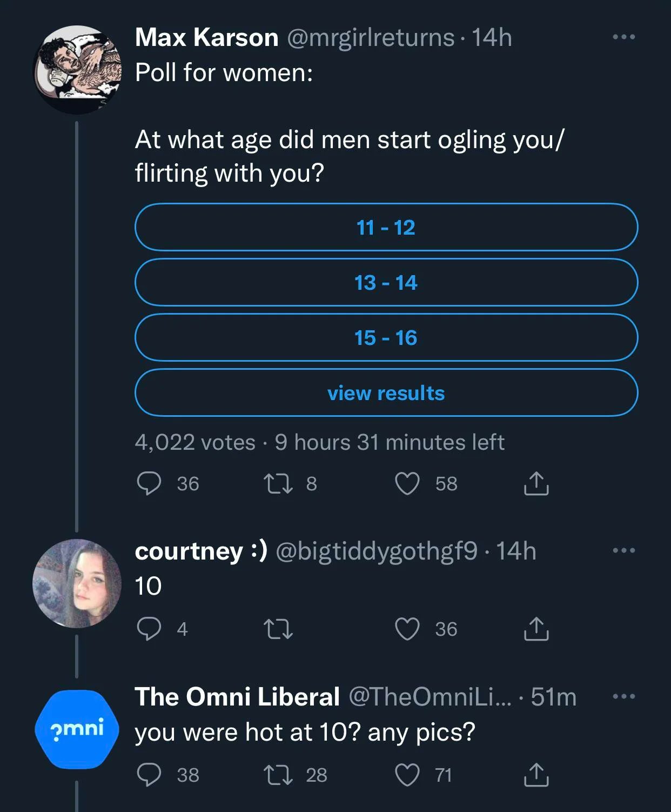Open more options menu on courtney's tweet
This screenshot has height=812, width=671.
tap(624, 550)
